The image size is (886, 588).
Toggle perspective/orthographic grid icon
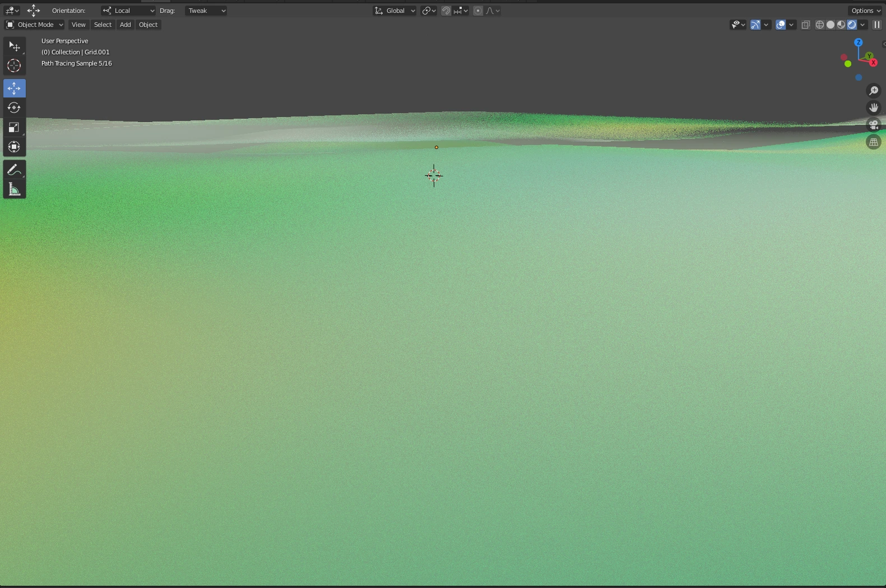873,142
